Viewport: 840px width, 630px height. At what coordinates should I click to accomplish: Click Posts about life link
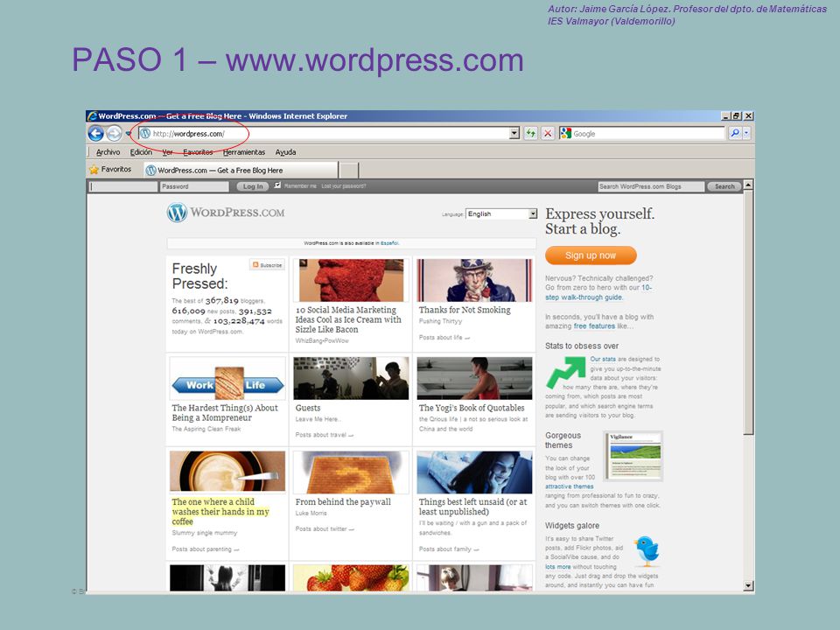click(444, 338)
